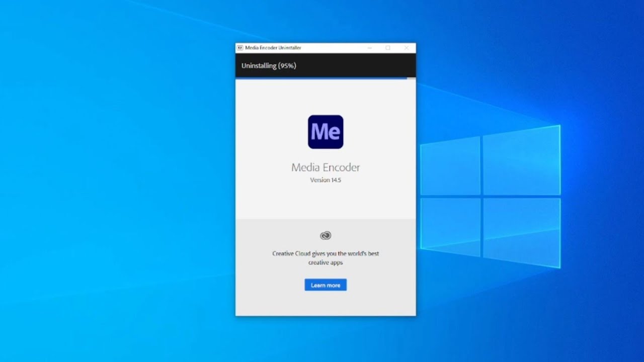Close the Media Encoder Uninstaller window
This screenshot has width=644, height=362.
click(407, 48)
